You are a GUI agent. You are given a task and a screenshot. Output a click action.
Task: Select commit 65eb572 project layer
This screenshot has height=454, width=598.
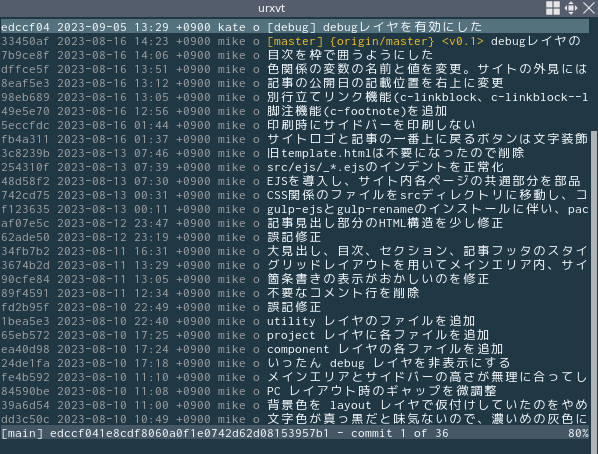[295, 335]
